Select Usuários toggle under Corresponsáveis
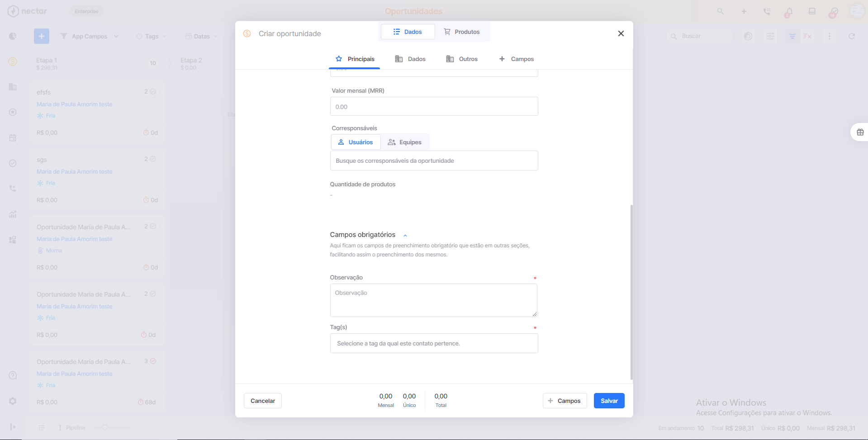Screen dimensions: 868x440 click(x=356, y=142)
